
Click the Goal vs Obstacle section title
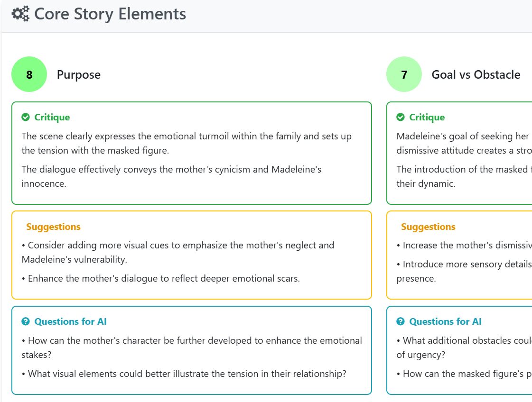point(476,74)
